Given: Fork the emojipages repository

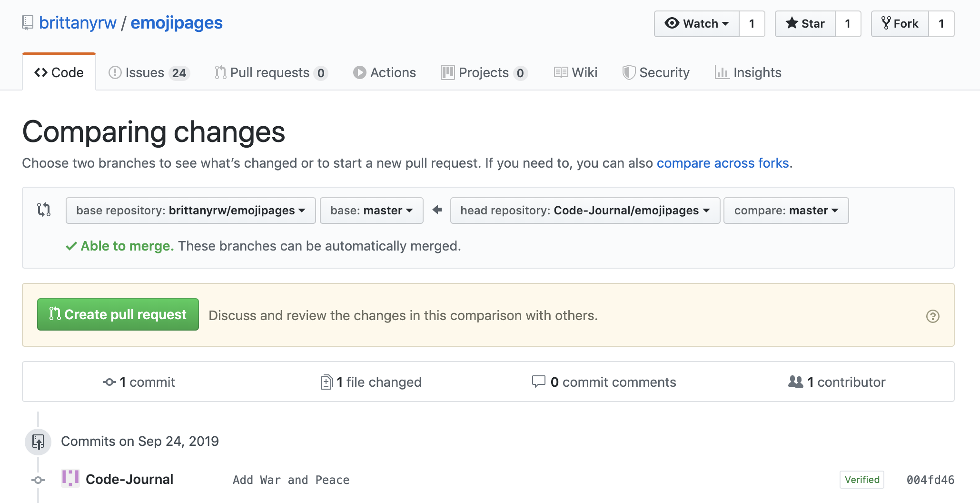Looking at the screenshot, I should [900, 23].
